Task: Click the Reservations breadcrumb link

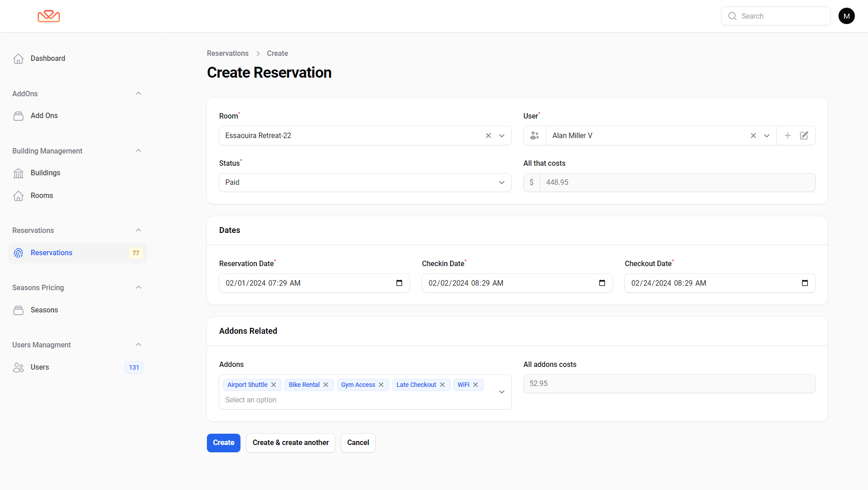Action: pos(227,54)
